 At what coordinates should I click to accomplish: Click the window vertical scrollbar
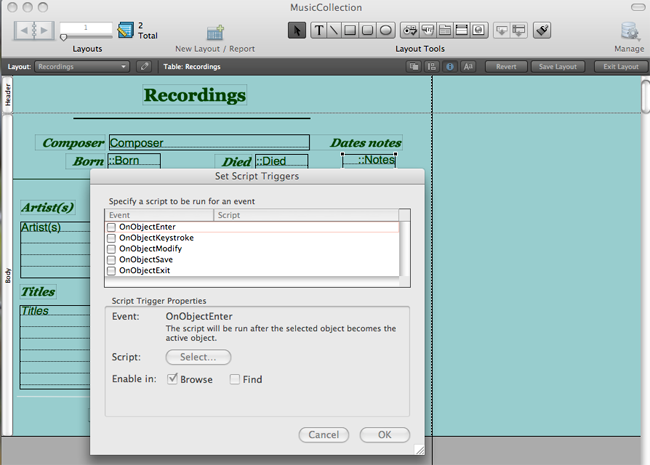click(x=645, y=97)
